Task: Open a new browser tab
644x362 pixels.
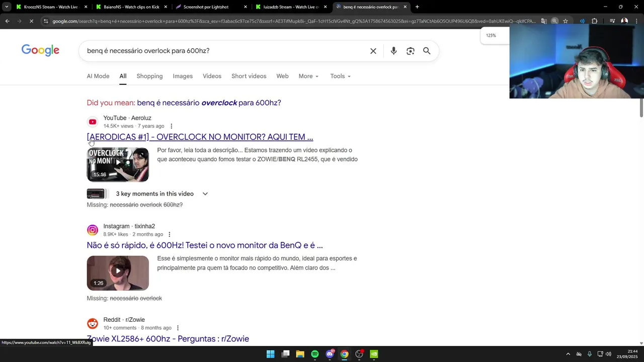Action: pos(417,7)
